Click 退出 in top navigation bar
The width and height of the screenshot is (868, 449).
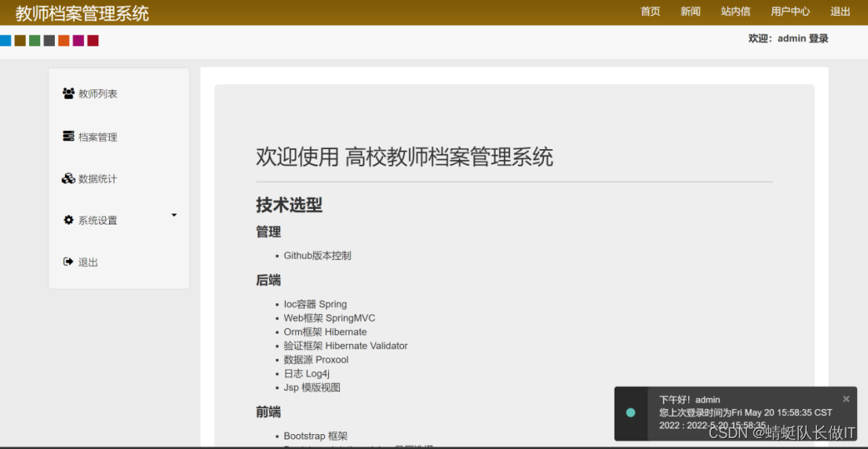841,12
